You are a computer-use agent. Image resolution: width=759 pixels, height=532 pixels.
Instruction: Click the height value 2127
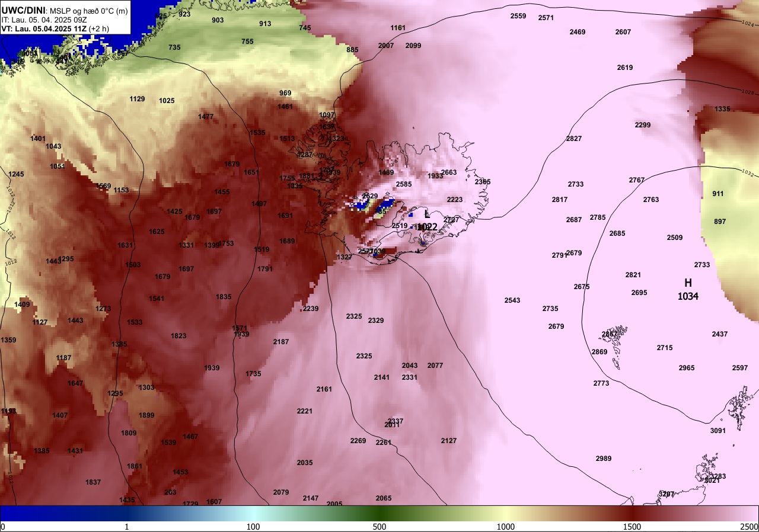449,441
